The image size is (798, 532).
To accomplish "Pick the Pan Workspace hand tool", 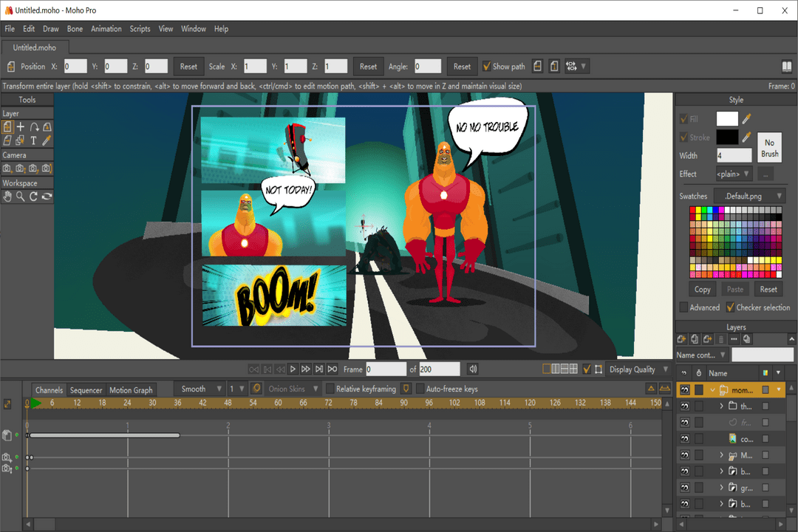I will click(7, 197).
